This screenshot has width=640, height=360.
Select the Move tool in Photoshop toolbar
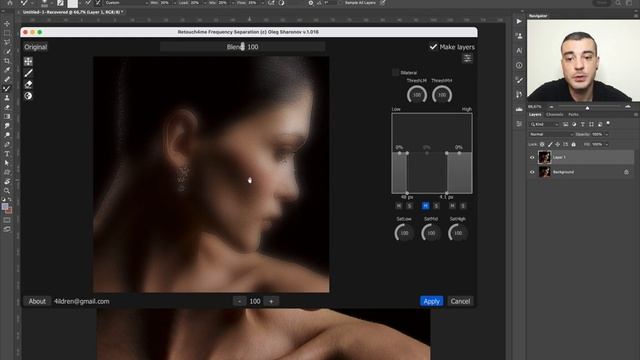(x=7, y=24)
